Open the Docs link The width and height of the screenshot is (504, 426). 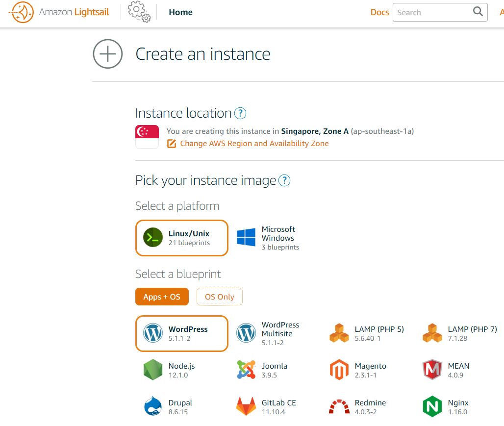(x=379, y=12)
